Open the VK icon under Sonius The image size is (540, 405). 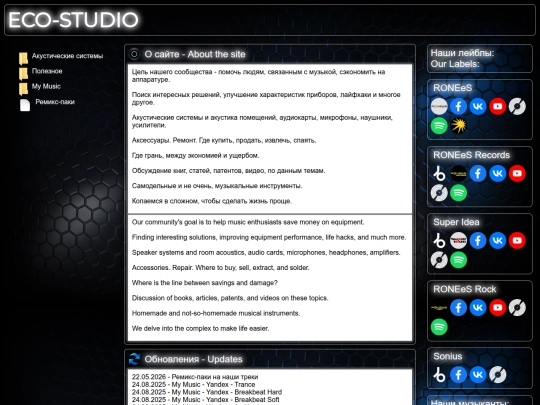[478, 375]
